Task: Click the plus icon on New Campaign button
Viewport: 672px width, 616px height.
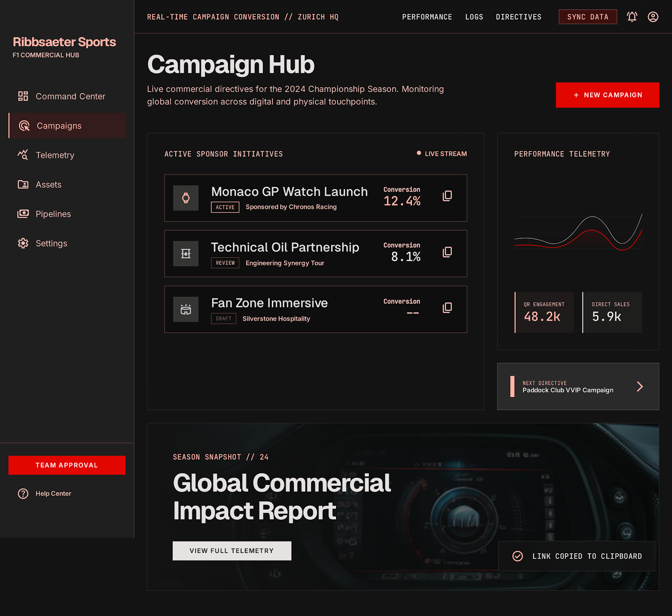Action: point(576,95)
